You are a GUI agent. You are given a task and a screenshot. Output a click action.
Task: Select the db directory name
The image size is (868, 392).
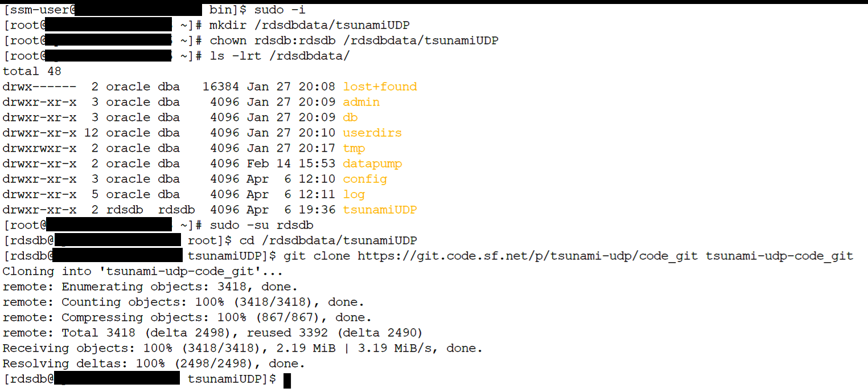[x=350, y=117]
